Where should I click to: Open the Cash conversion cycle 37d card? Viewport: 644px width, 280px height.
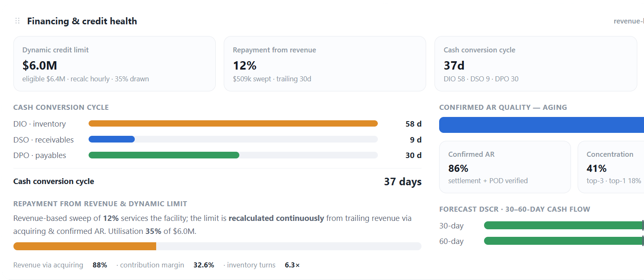tap(536, 64)
